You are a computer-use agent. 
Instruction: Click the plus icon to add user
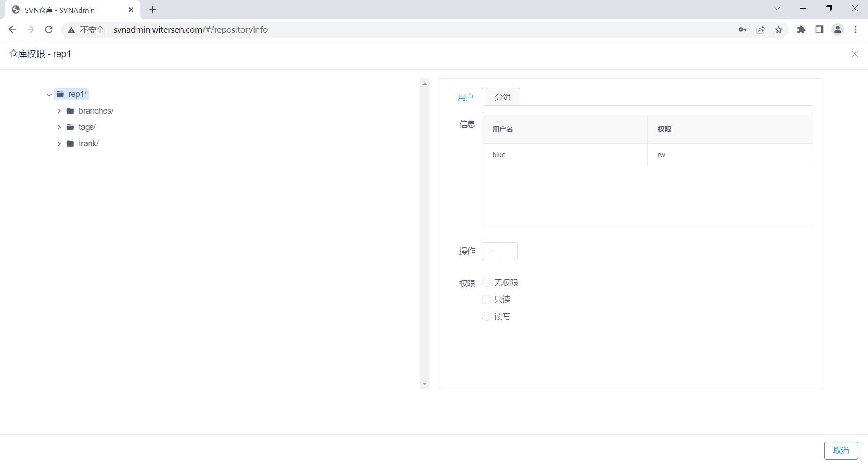click(491, 252)
